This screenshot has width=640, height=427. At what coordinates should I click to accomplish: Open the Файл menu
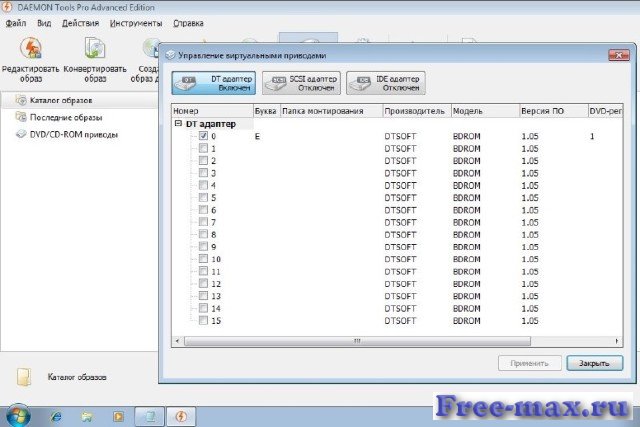[x=16, y=23]
